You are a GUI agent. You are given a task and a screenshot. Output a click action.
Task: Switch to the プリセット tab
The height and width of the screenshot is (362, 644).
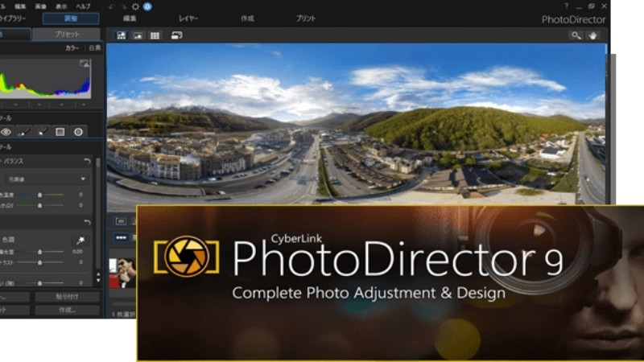point(66,35)
